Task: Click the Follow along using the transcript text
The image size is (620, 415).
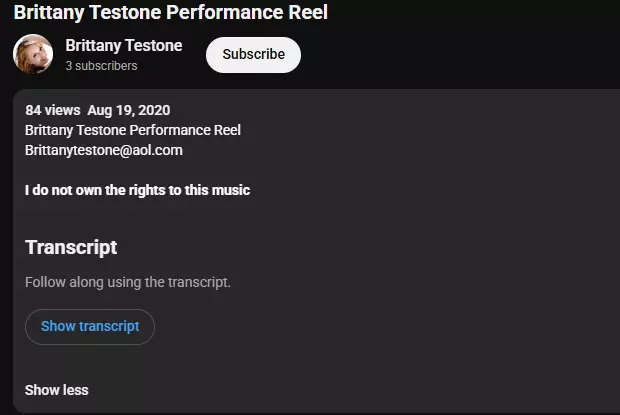Action: click(x=128, y=282)
